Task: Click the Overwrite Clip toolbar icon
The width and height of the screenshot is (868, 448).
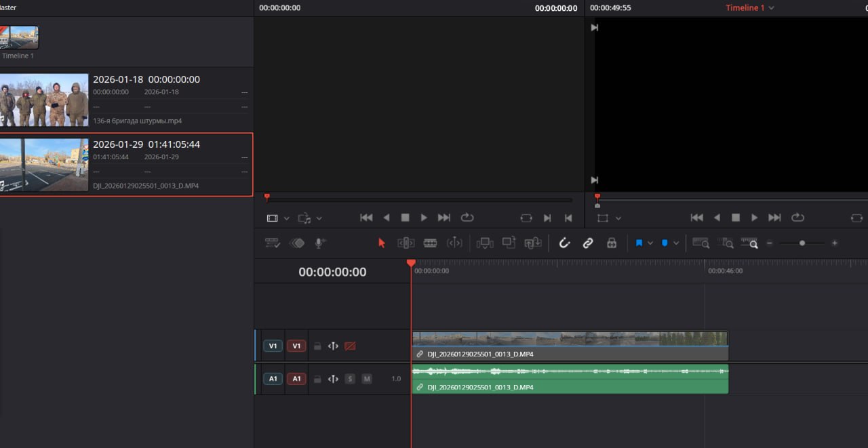Action: 509,243
